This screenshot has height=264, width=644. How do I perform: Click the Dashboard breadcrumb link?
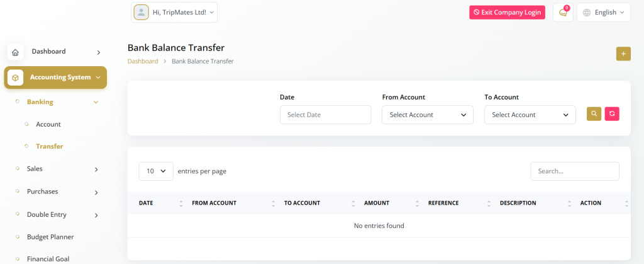[x=143, y=61]
